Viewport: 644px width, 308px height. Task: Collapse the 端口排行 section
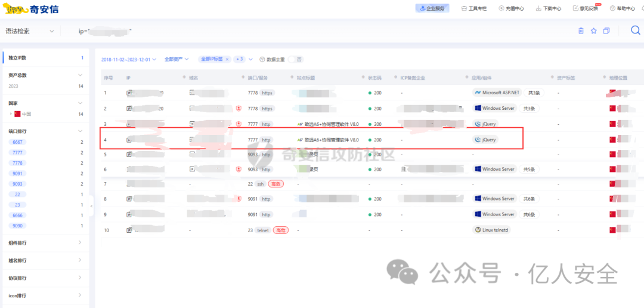[80, 131]
